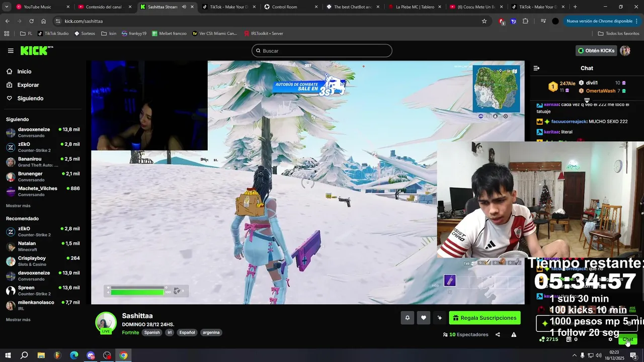This screenshot has height=362, width=644.
Task: Click the green Chat send button
Action: pos(628,339)
